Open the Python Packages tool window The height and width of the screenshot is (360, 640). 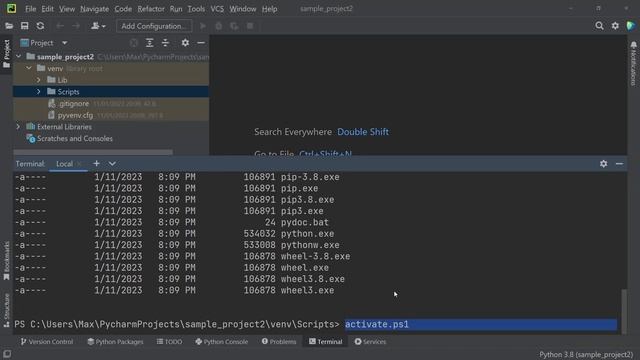tap(115, 342)
